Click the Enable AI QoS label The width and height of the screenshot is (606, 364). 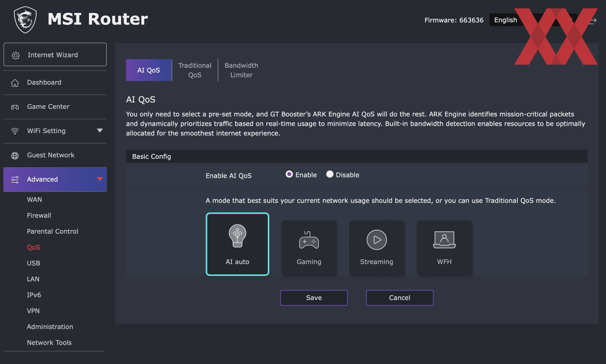pyautogui.click(x=229, y=176)
